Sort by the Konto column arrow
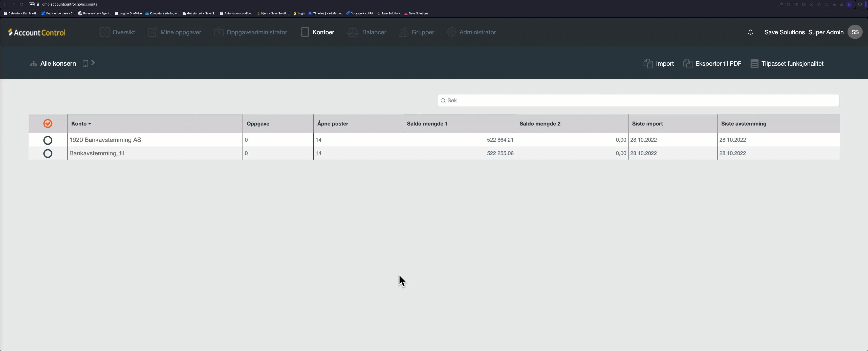The image size is (868, 351). 90,124
